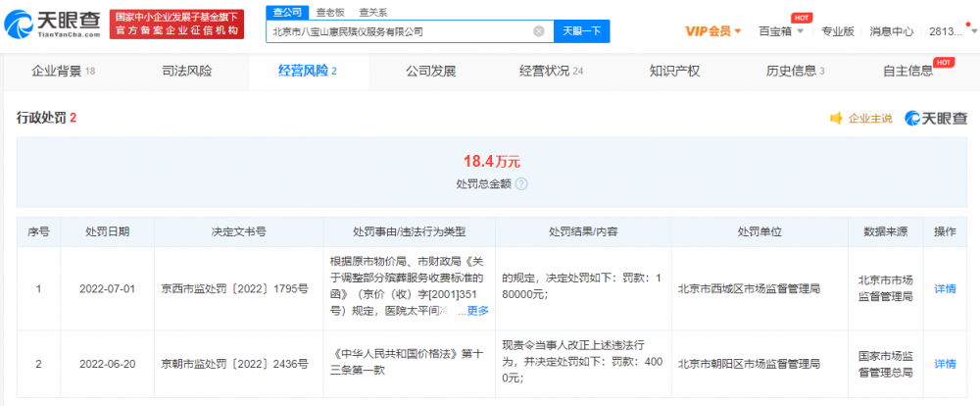Expand the 百宝箱 dropdown menu
The image size is (980, 406).
pos(781,31)
